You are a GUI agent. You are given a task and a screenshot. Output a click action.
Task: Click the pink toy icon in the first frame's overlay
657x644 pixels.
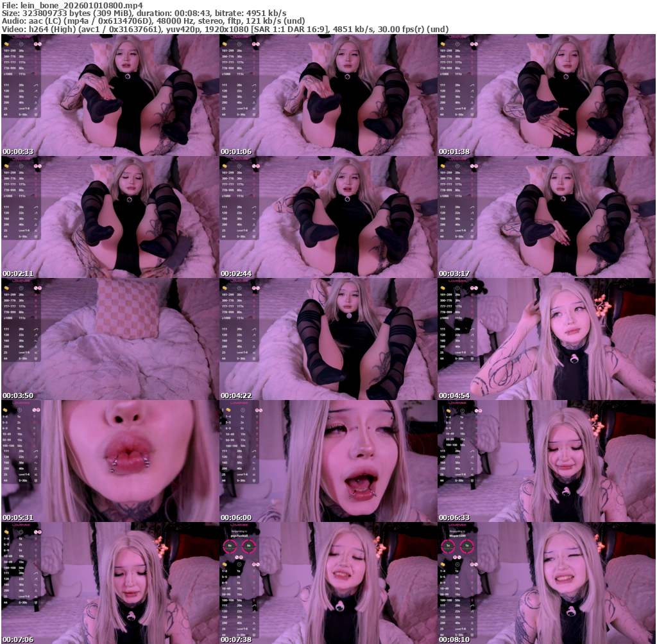pos(37,44)
